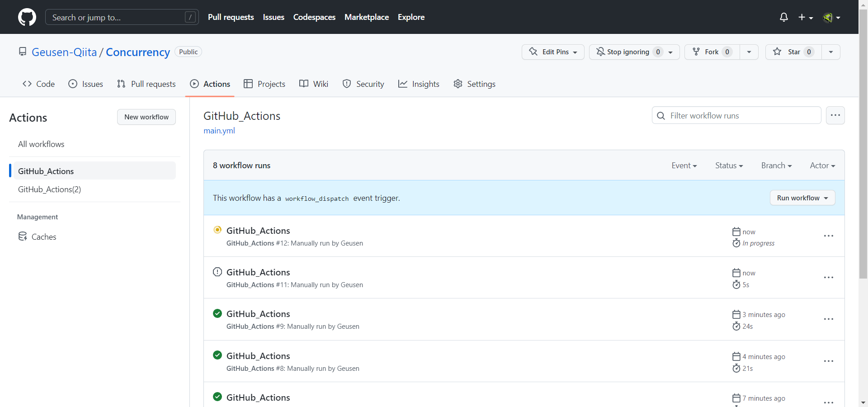Expand the Edit Pins dropdown
868x407 pixels.
tap(553, 52)
